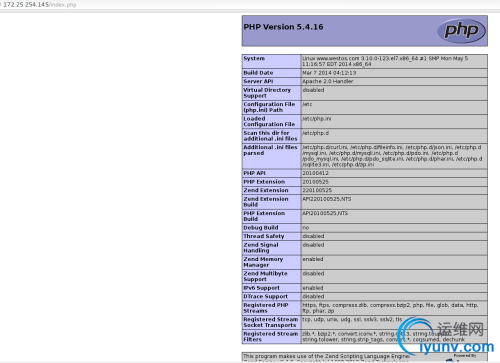Click the 'Zend Extension Build' label
This screenshot has height=363, width=500.
pos(266,202)
